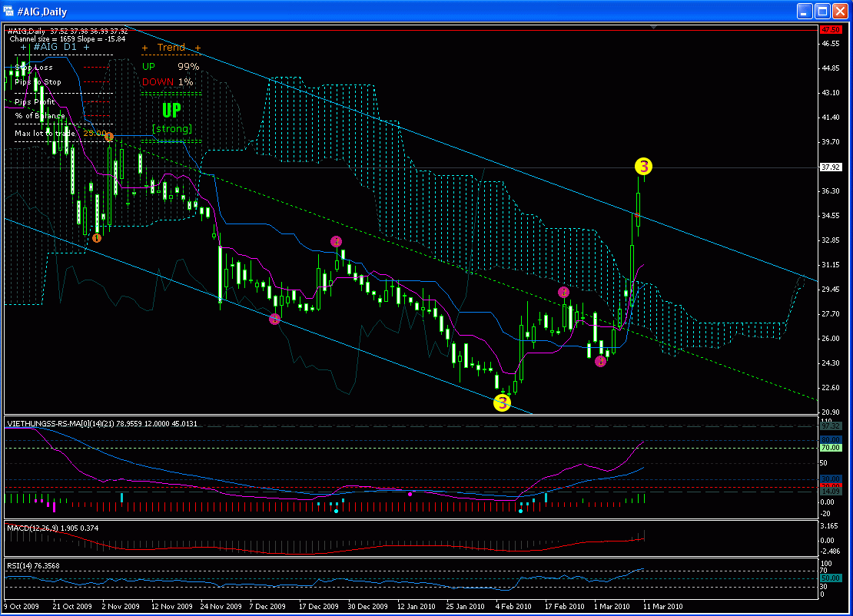Click the current price label 37.92

pyautogui.click(x=830, y=167)
